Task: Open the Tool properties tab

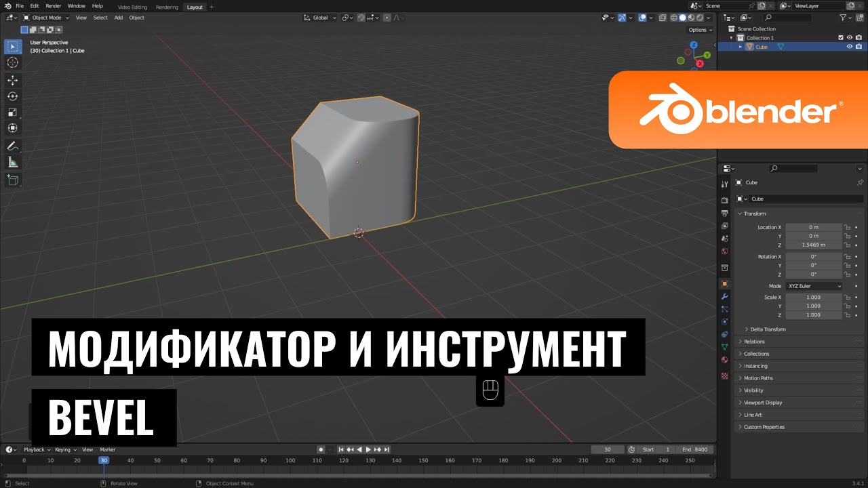Action: point(724,184)
